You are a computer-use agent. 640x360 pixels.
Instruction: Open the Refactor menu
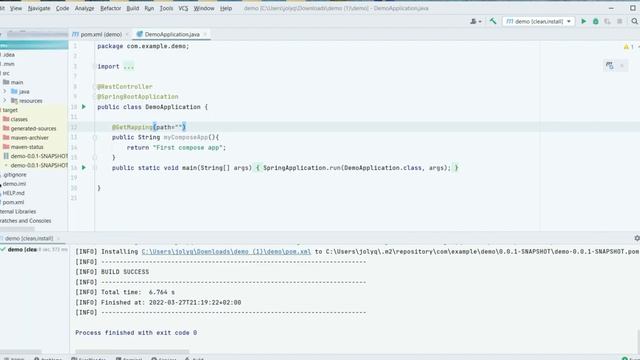[x=111, y=8]
